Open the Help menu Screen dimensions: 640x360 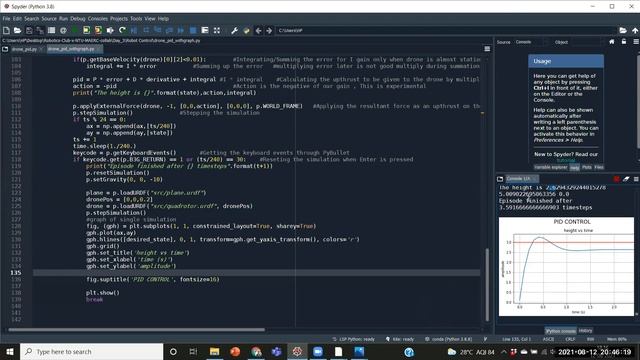click(163, 19)
